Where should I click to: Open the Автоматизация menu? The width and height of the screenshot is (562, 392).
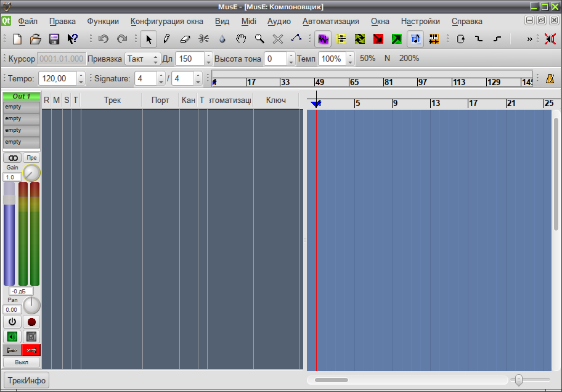tap(330, 21)
